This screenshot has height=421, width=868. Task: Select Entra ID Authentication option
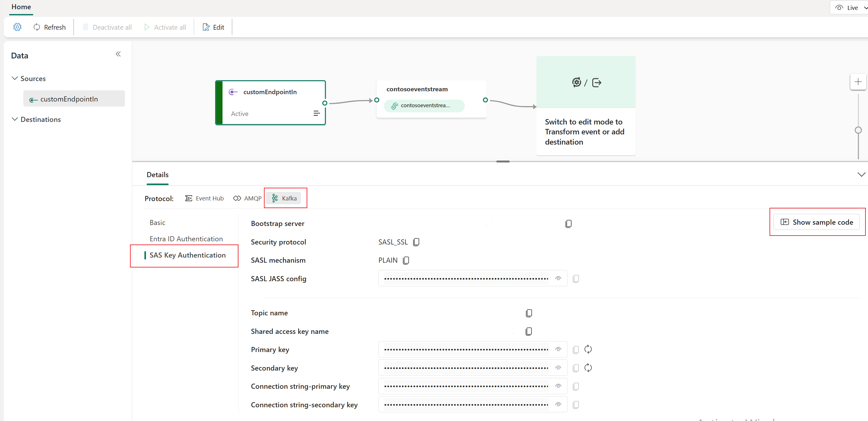(186, 239)
